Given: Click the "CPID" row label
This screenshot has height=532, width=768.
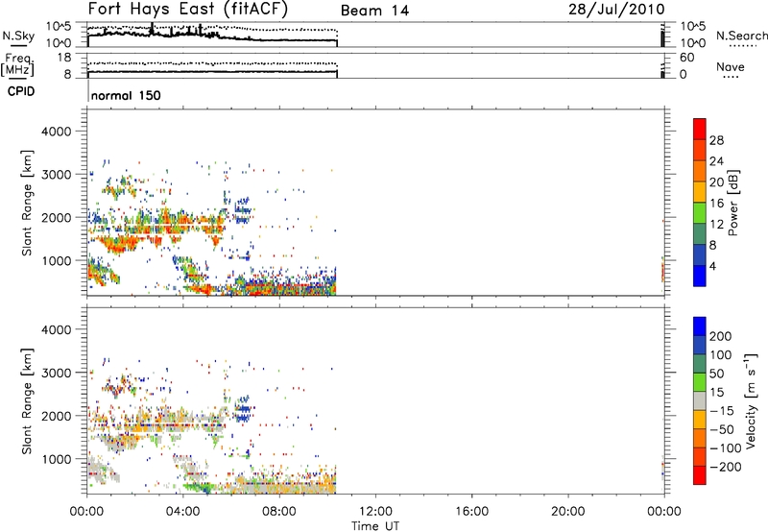Looking at the screenshot, I should [x=20, y=91].
